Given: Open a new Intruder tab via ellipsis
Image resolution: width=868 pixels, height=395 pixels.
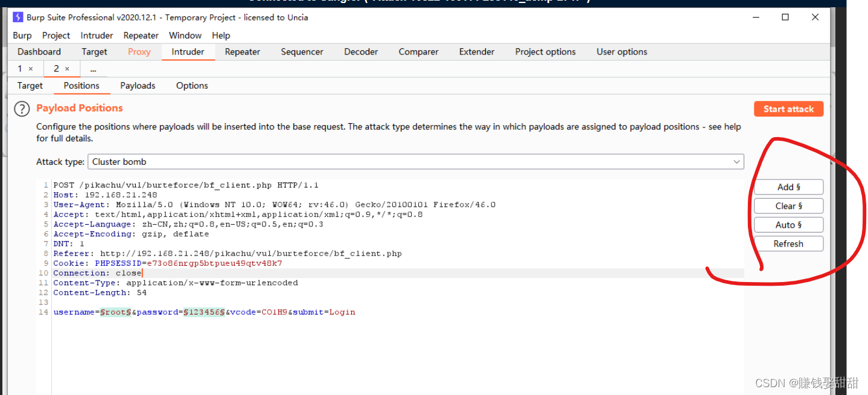Looking at the screenshot, I should [x=93, y=69].
